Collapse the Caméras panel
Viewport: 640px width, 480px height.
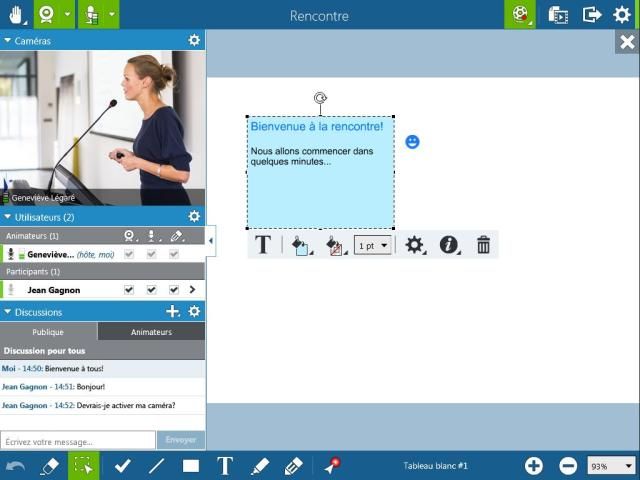point(8,41)
